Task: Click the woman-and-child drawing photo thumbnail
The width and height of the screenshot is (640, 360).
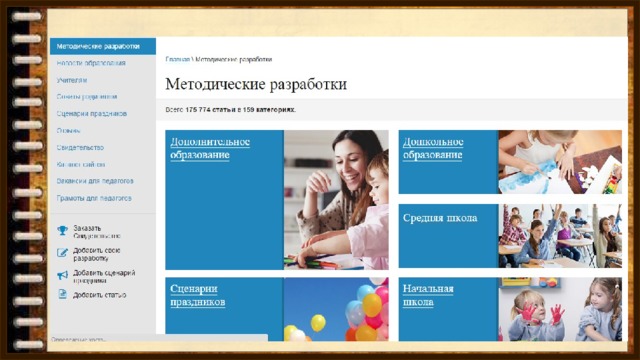Action: tap(336, 200)
